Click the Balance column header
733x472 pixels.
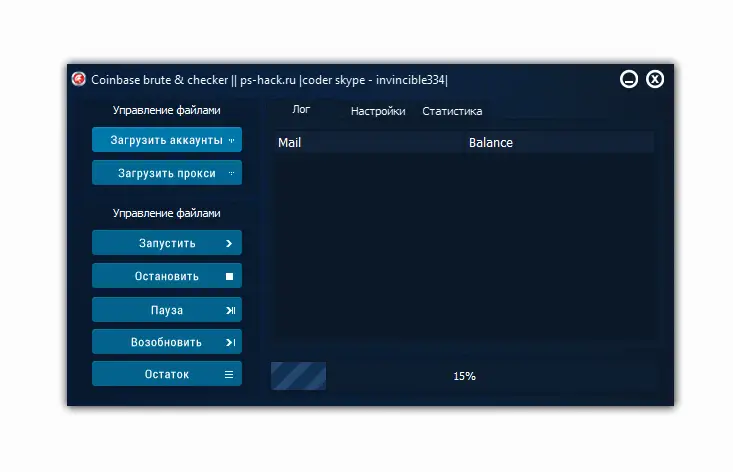click(490, 143)
